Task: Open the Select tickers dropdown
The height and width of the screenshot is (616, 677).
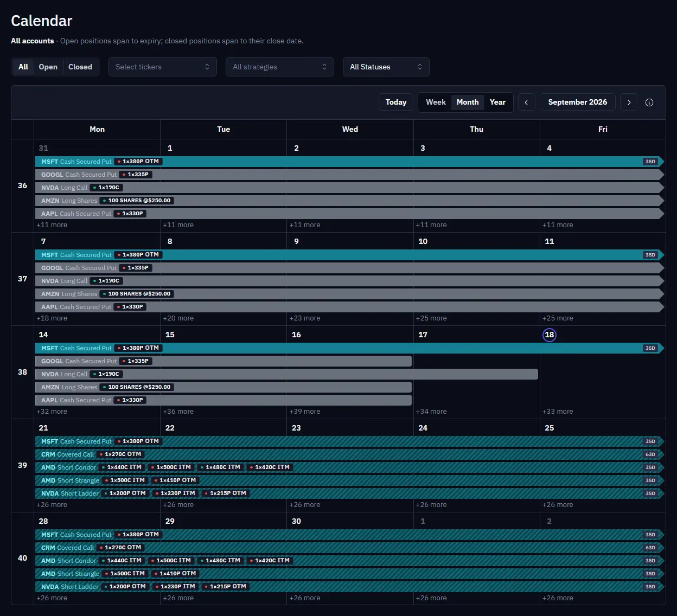Action: pos(163,67)
